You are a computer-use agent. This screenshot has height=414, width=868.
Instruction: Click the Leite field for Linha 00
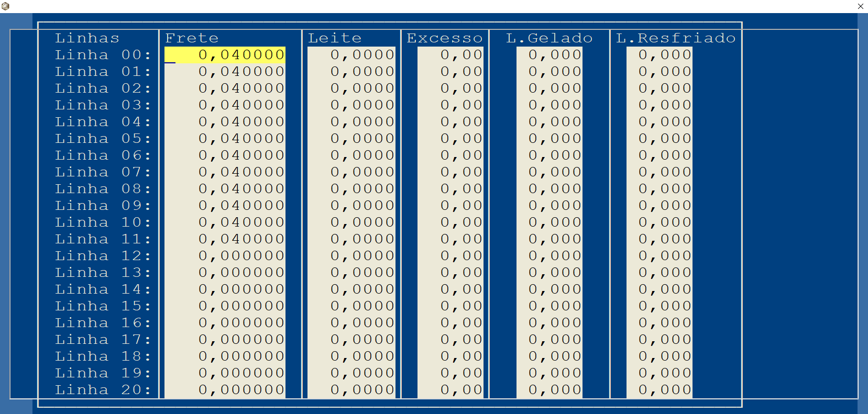351,55
